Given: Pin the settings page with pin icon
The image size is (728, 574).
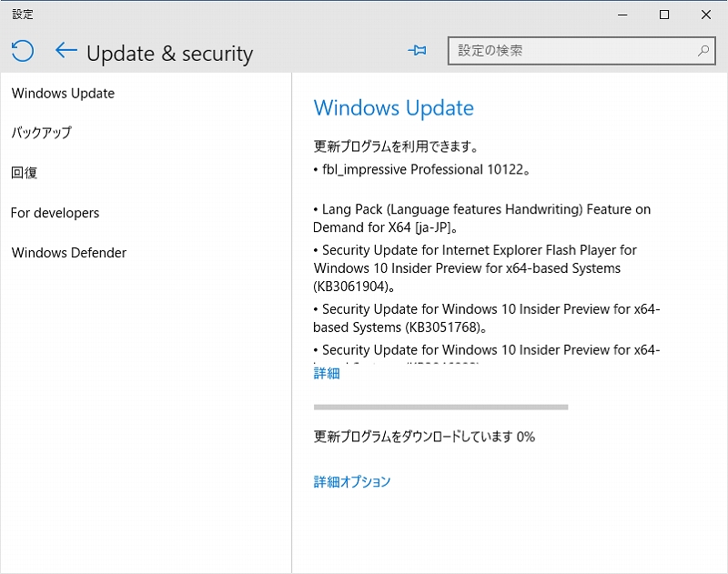Looking at the screenshot, I should [417, 50].
